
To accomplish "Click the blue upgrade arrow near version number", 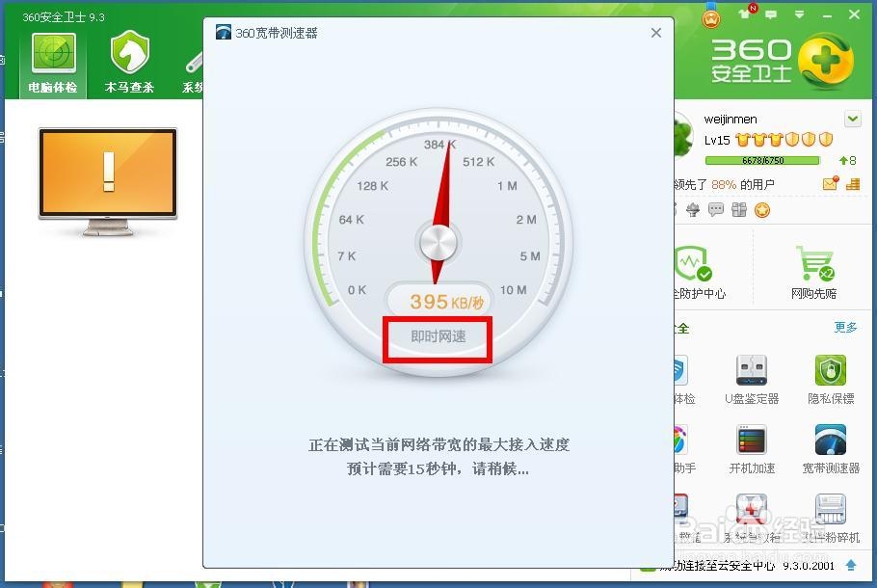I will pos(851,566).
